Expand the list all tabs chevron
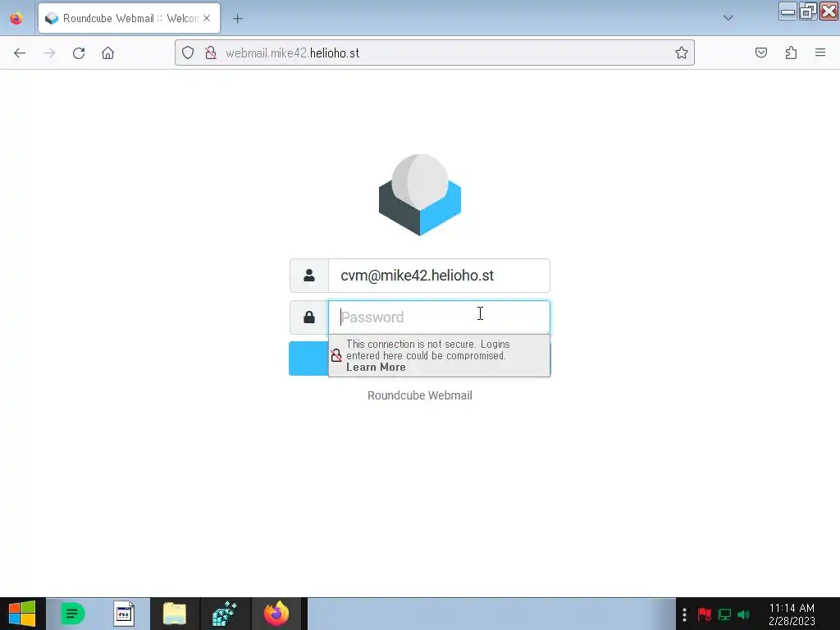Screen dimensions: 840x630 pyautogui.click(x=728, y=18)
